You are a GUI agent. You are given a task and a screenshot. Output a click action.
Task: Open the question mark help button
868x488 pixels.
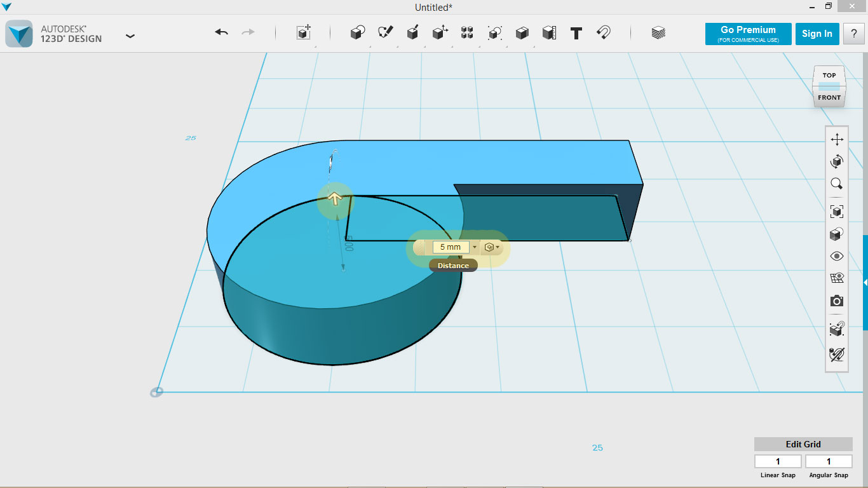coord(854,34)
